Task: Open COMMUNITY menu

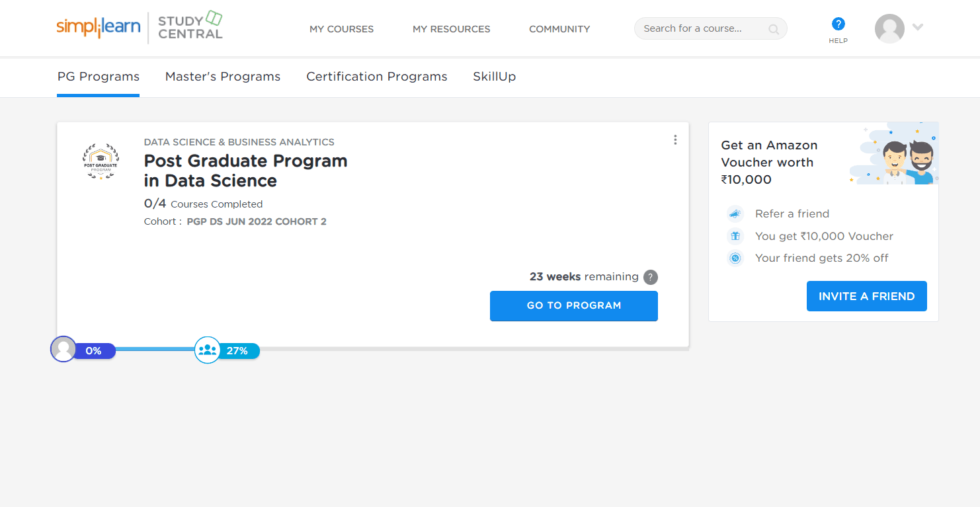Action: coord(559,29)
